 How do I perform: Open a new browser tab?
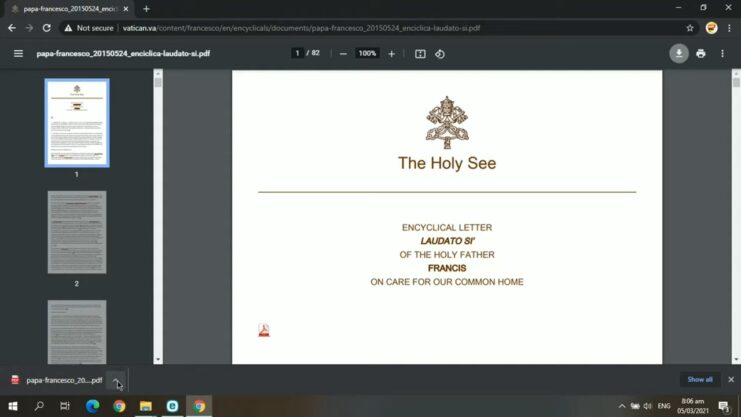pyautogui.click(x=146, y=9)
